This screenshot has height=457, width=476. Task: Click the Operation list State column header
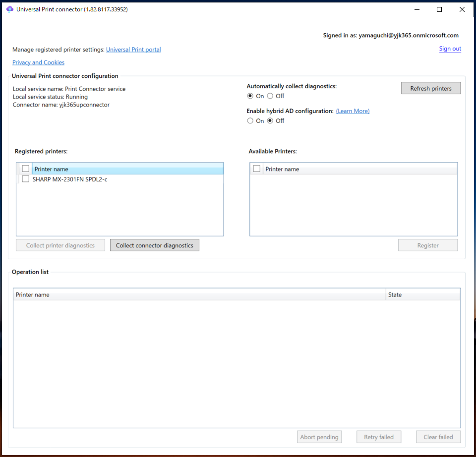pos(423,294)
